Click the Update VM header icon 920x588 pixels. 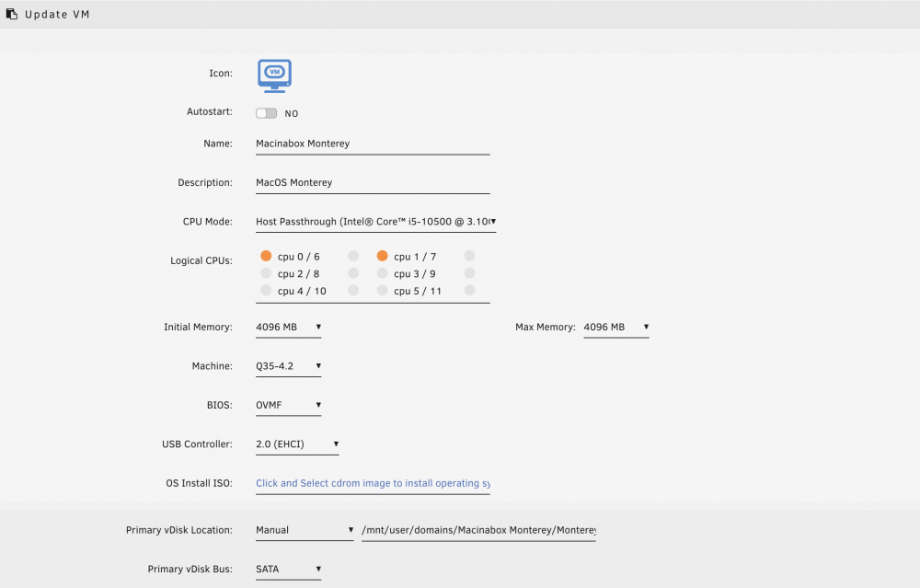tap(12, 14)
